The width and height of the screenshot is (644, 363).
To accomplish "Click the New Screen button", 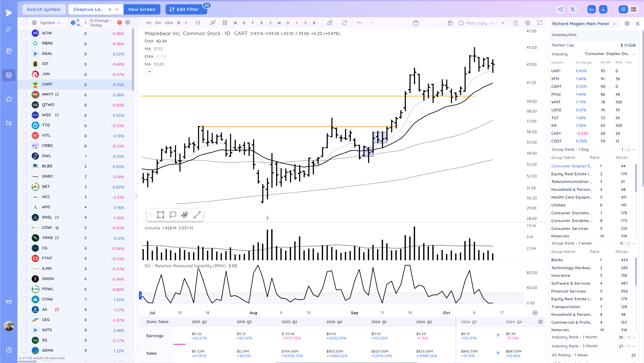I will tap(142, 9).
